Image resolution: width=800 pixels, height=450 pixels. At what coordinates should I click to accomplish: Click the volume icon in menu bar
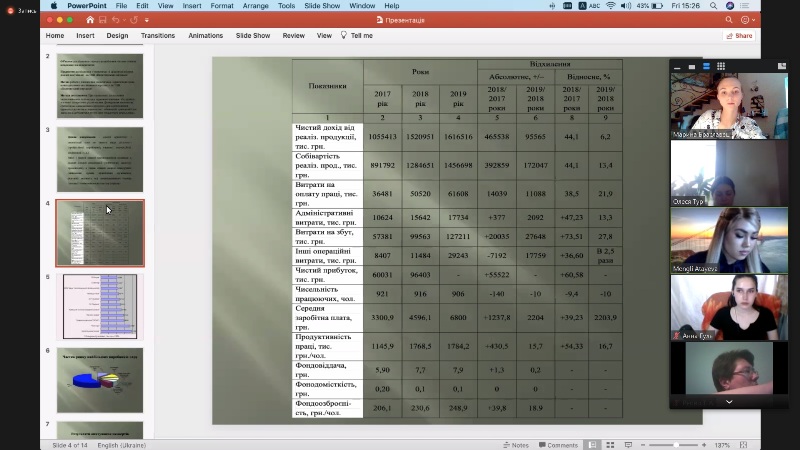click(626, 6)
